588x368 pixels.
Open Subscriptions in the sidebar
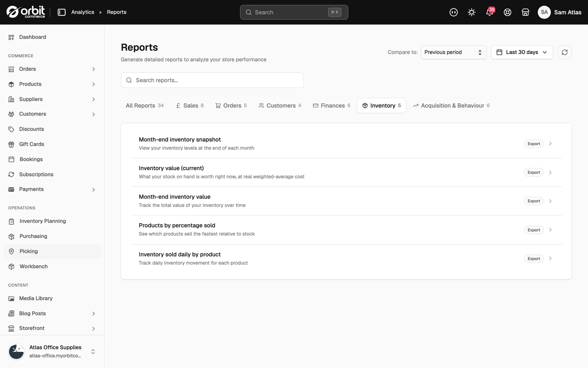pyautogui.click(x=52, y=174)
